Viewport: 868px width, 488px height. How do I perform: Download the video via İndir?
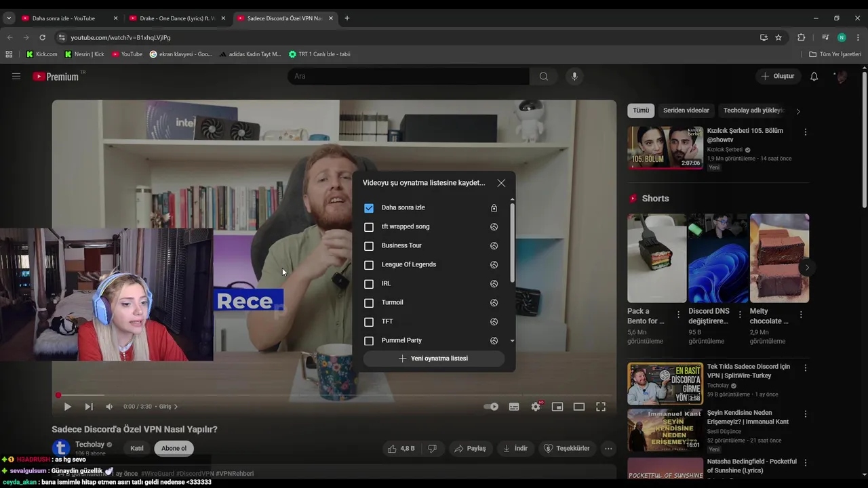point(515,448)
